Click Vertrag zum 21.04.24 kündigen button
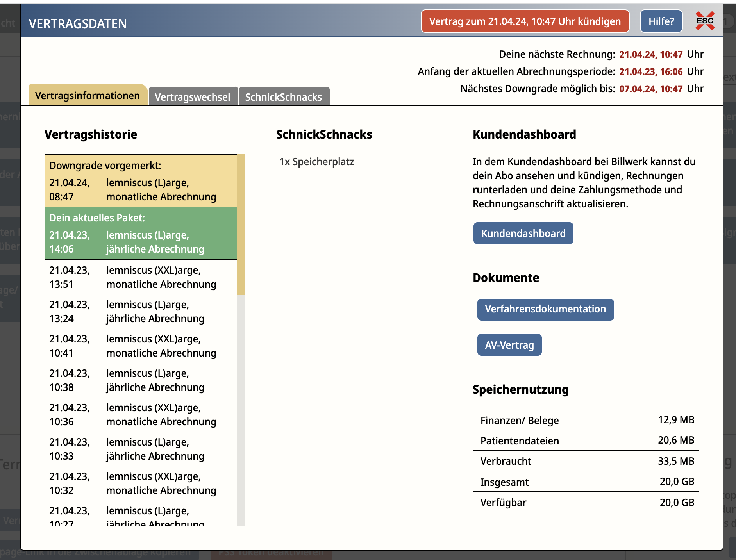736x560 pixels. 525,21
